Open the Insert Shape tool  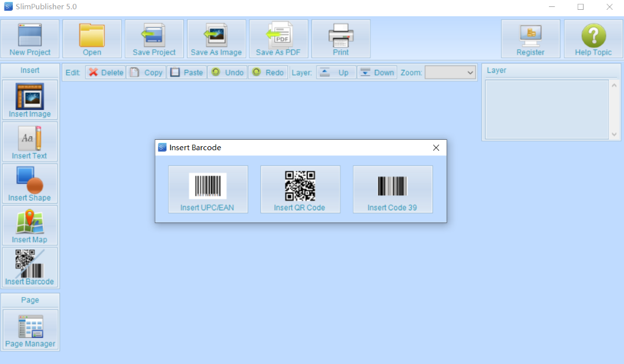tap(29, 183)
